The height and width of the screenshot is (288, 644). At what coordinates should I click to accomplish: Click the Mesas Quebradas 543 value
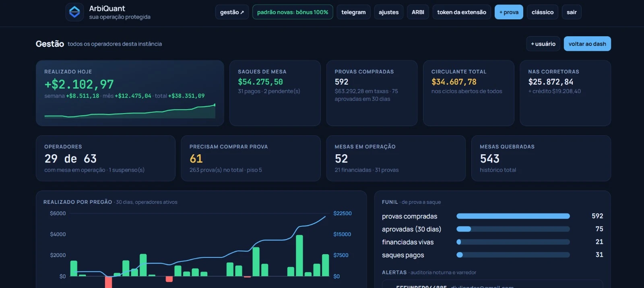[489, 159]
